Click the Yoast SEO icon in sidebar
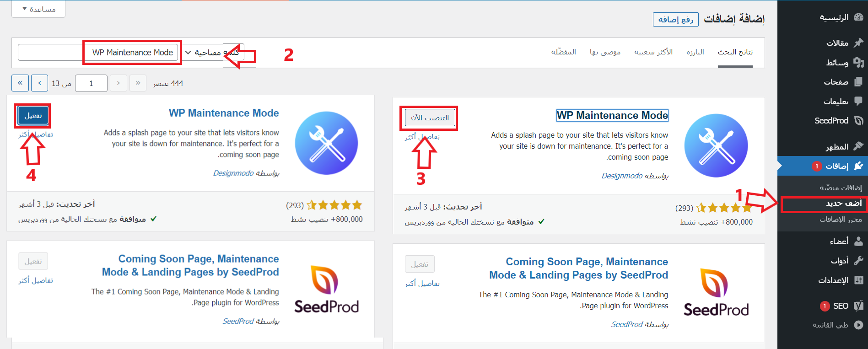 tap(858, 306)
